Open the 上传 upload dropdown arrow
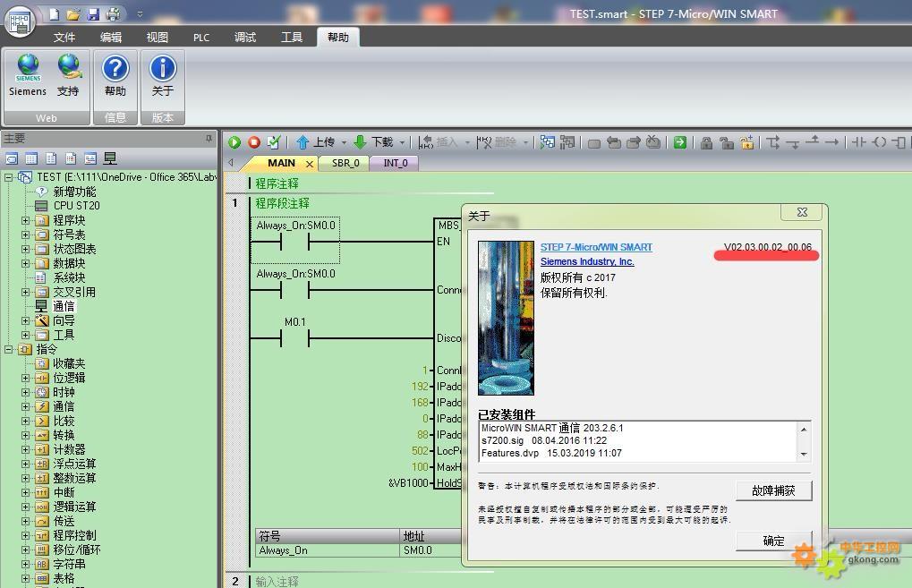The width and height of the screenshot is (912, 588). coord(344,143)
